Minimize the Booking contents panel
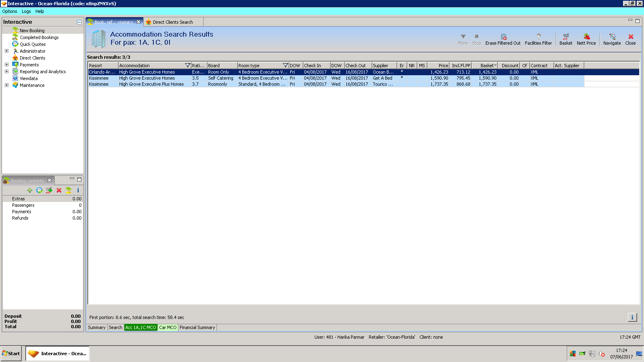This screenshot has height=362, width=644. pyautogui.click(x=72, y=179)
